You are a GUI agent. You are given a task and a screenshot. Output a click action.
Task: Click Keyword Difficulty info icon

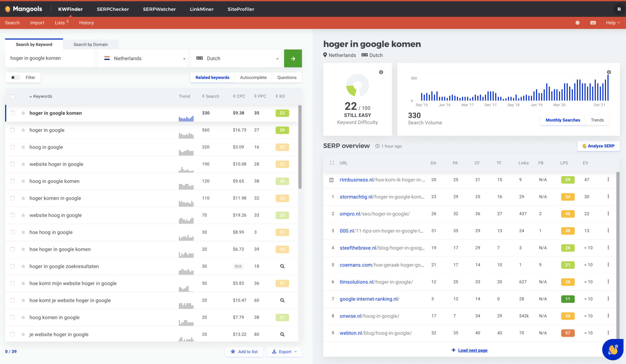[381, 72]
